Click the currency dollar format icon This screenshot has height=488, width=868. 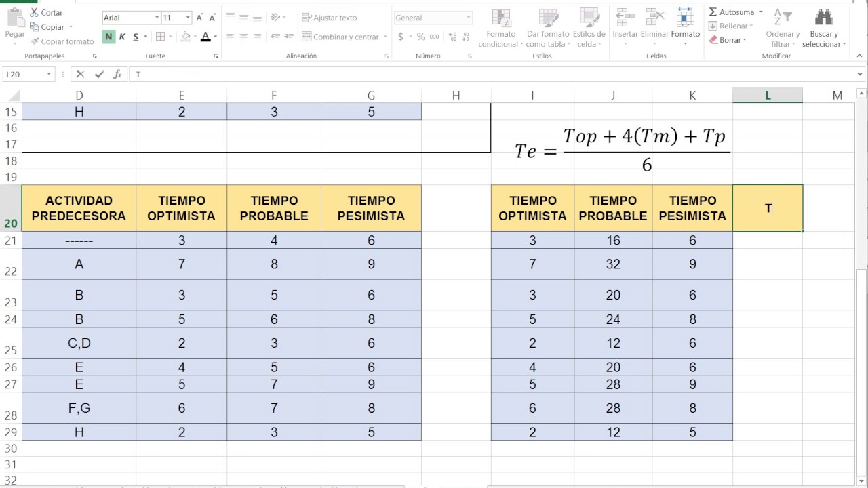(x=401, y=37)
